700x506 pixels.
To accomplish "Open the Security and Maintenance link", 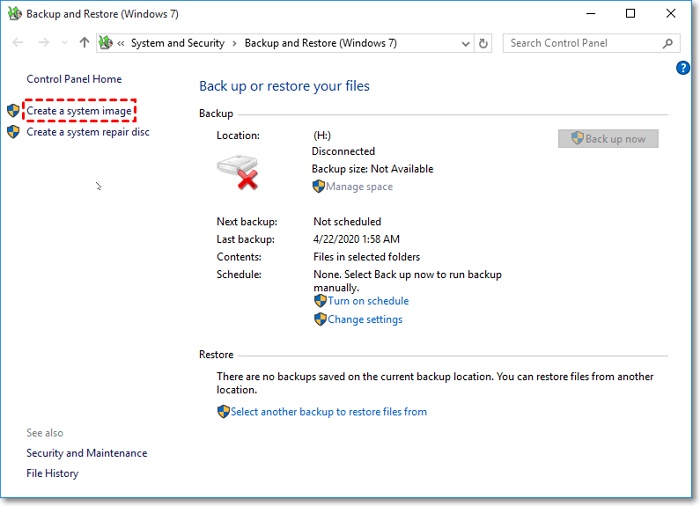I will point(87,453).
